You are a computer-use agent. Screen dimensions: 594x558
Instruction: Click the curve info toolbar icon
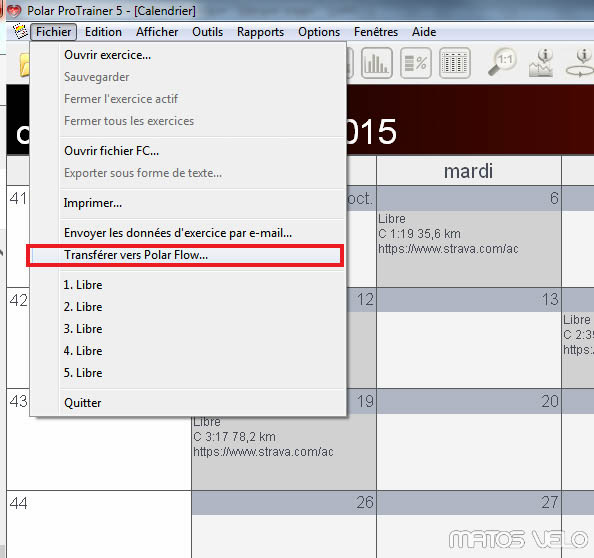[541, 63]
